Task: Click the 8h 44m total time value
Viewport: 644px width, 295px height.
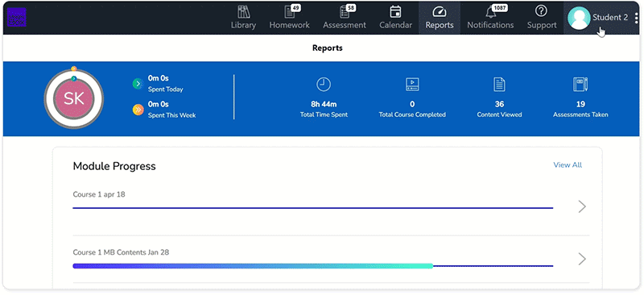Action: tap(324, 105)
